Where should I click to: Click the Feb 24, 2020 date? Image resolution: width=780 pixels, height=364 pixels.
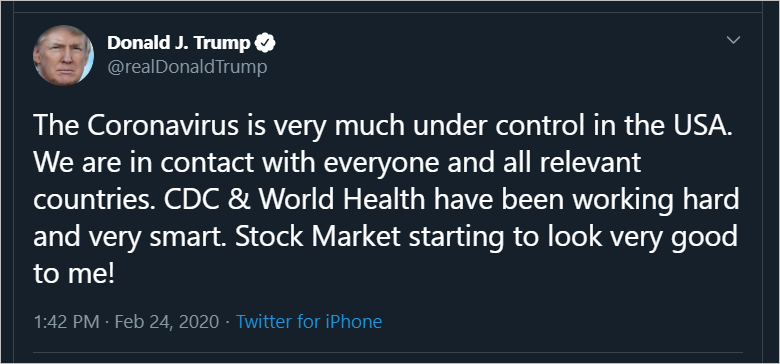tap(167, 321)
